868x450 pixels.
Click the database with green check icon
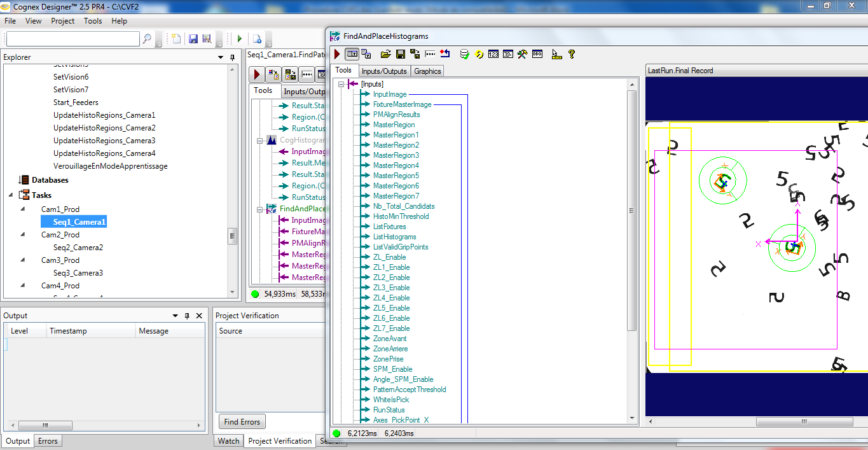[465, 54]
